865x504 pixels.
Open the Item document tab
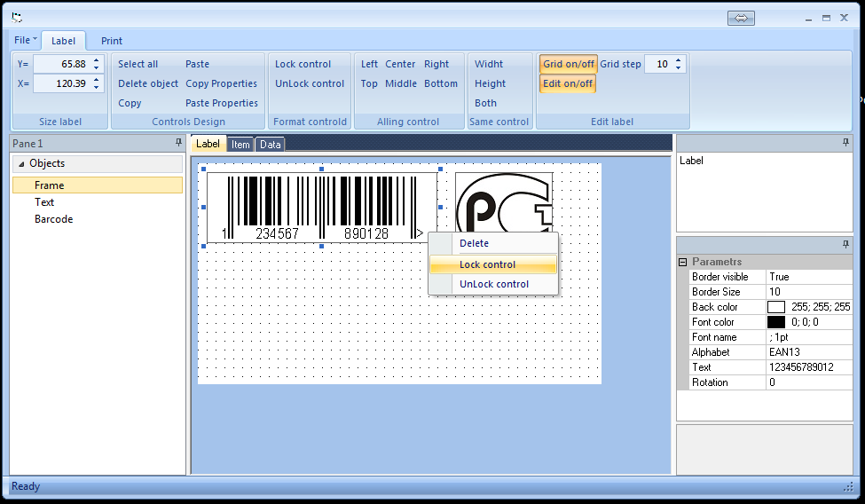click(240, 144)
